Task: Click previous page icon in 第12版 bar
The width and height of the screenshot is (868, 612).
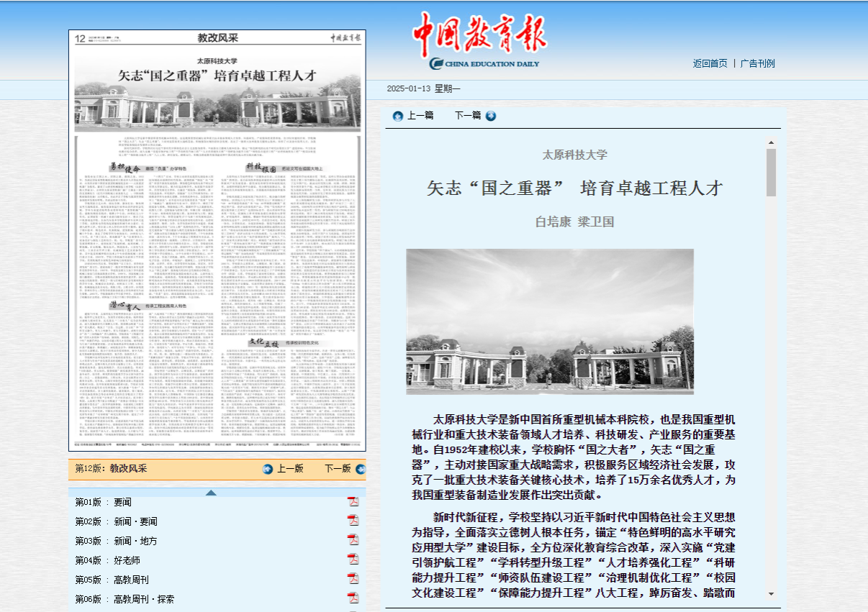Action: pyautogui.click(x=268, y=469)
